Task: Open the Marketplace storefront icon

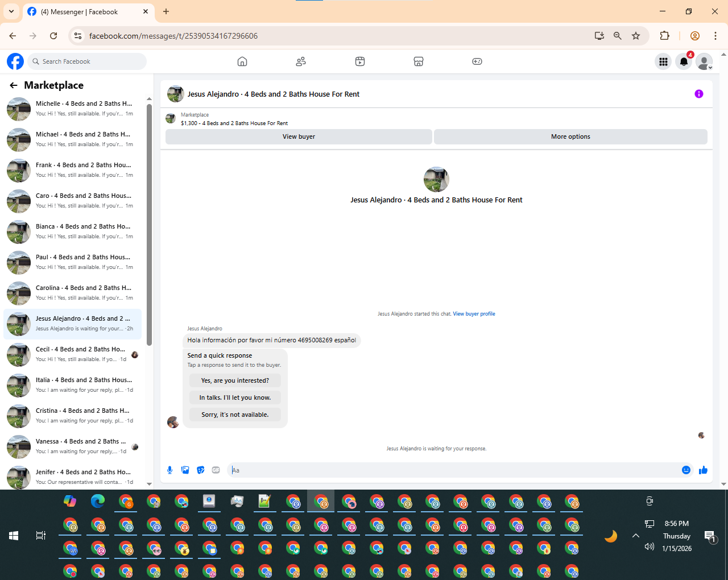Action: tap(419, 61)
